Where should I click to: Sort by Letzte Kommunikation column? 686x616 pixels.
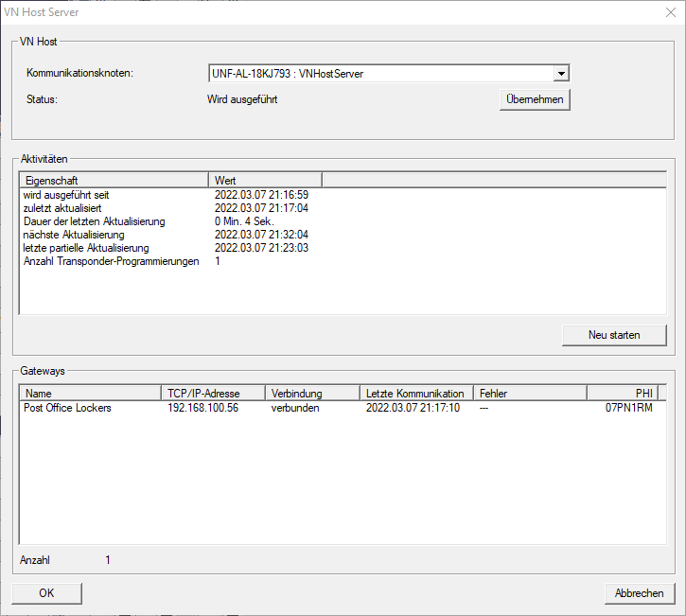click(415, 393)
